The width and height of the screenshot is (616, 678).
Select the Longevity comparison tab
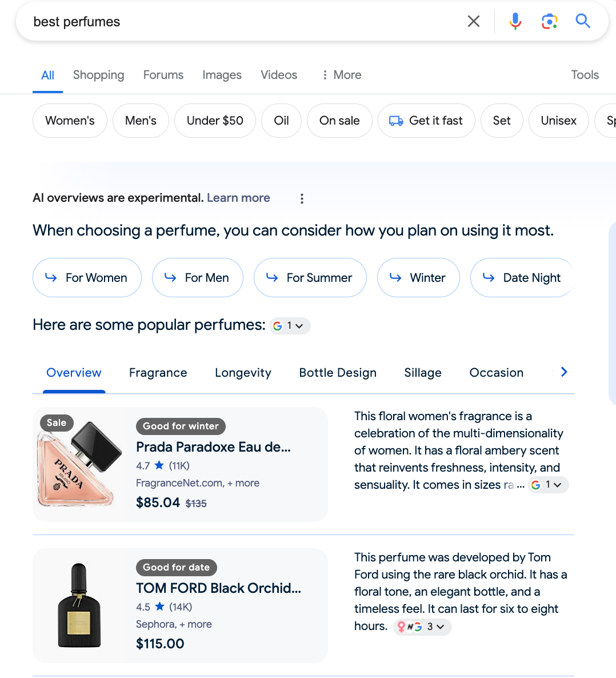(x=243, y=373)
